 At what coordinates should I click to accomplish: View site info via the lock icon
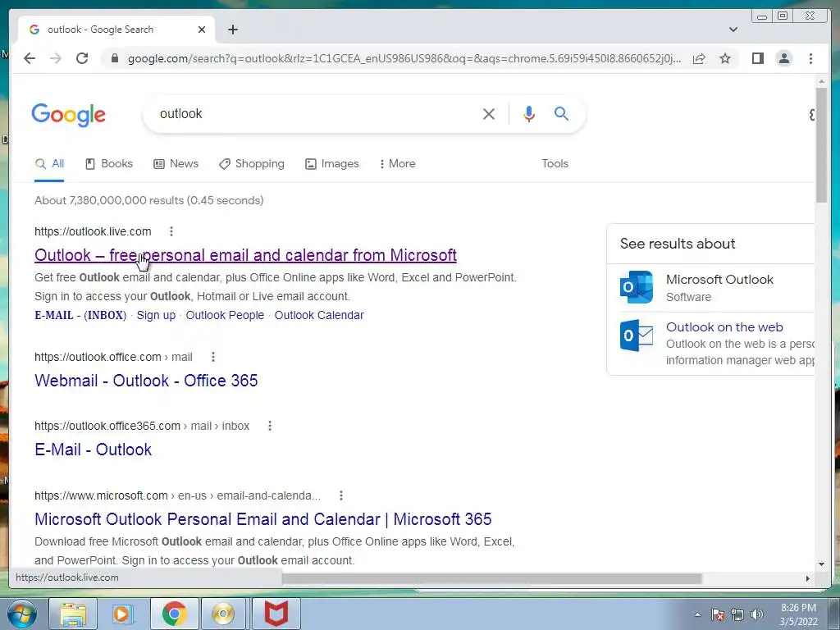pos(114,58)
